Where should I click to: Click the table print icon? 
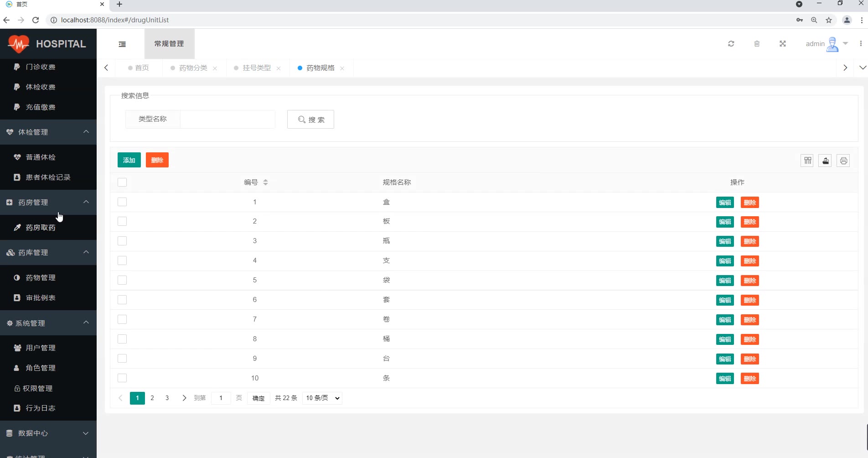click(843, 161)
